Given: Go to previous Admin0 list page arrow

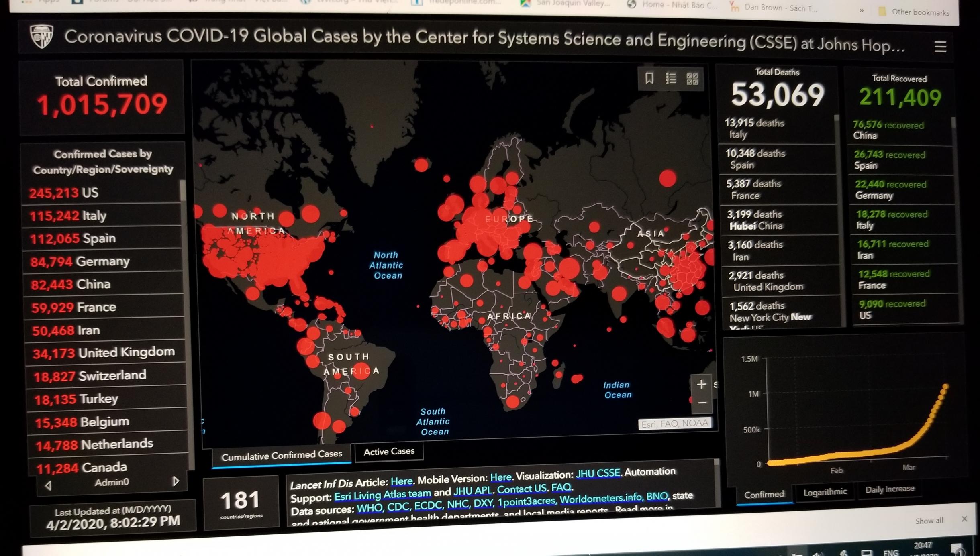Looking at the screenshot, I should pyautogui.click(x=48, y=485).
